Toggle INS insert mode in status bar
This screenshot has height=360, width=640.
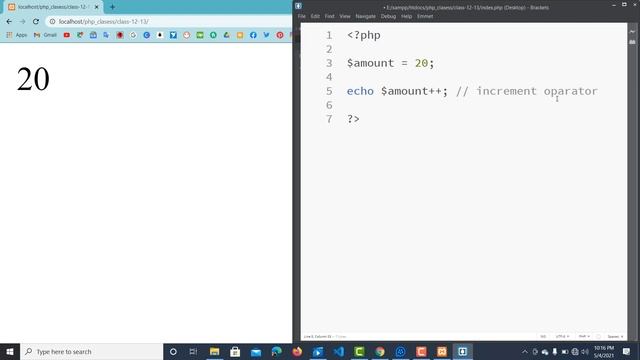(543, 336)
